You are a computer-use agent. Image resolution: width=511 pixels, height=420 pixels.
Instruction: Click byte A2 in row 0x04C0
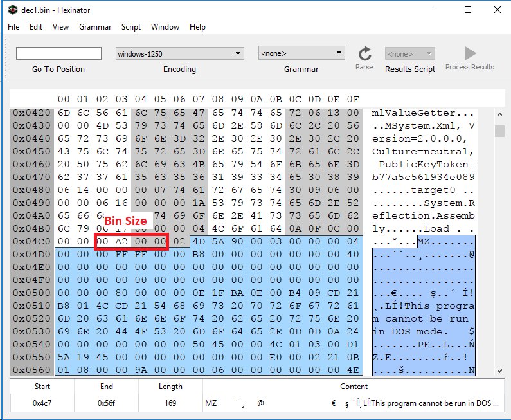coord(121,241)
